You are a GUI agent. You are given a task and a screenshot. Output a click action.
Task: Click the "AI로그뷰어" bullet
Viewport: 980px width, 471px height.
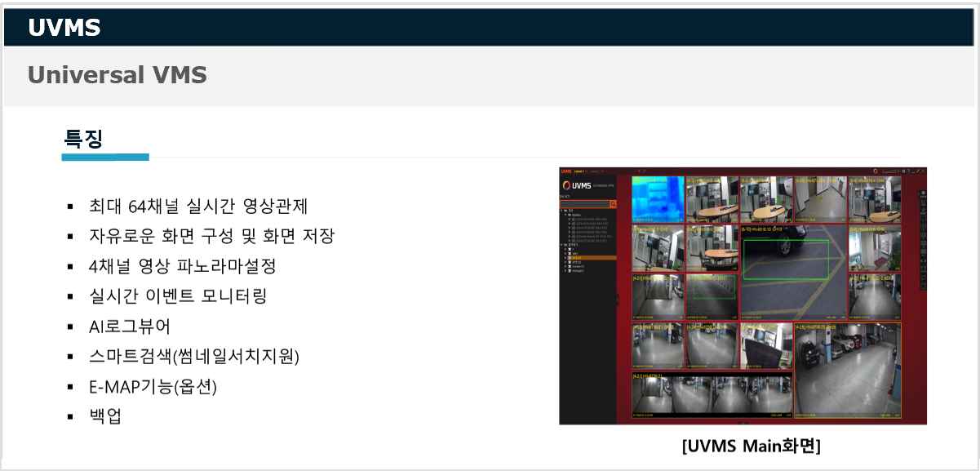(130, 326)
